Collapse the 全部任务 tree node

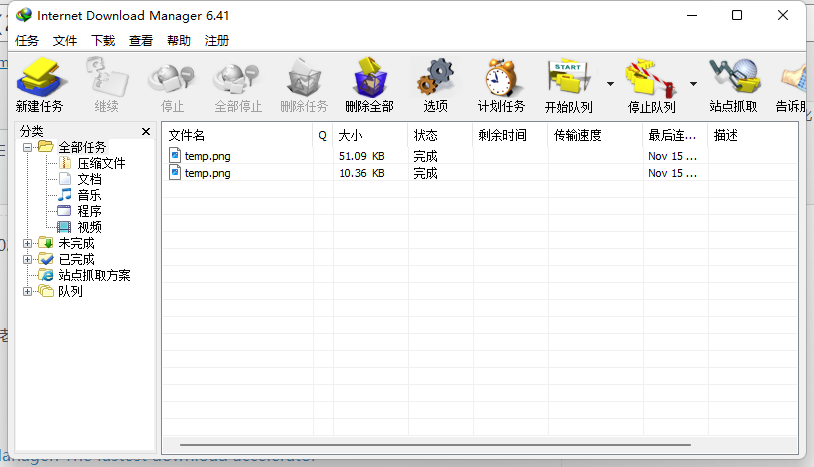tap(28, 147)
